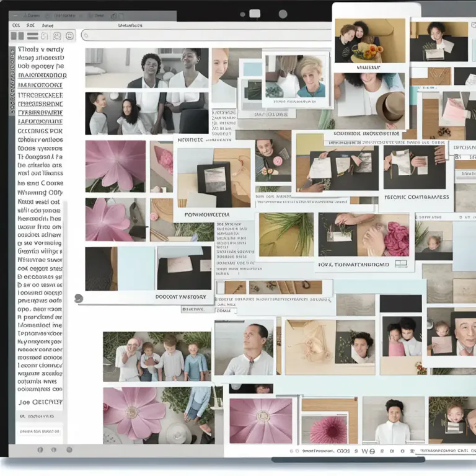476x476 pixels.
Task: Open photo of blond person in teal shirt
Action: pos(296,76)
